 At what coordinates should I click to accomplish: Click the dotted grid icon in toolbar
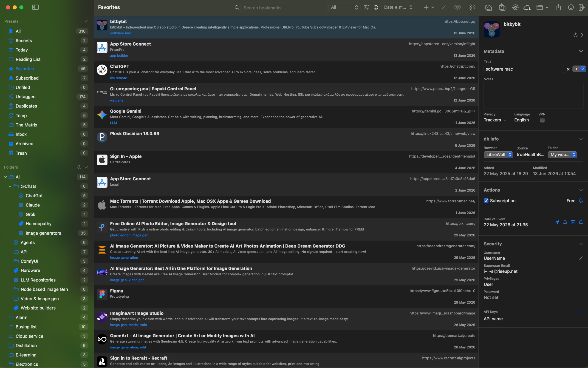[x=472, y=7]
